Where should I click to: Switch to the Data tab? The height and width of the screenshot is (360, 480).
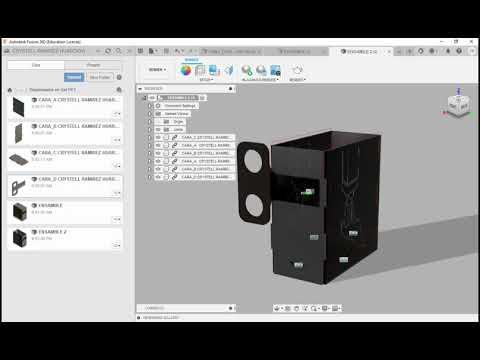(36, 65)
